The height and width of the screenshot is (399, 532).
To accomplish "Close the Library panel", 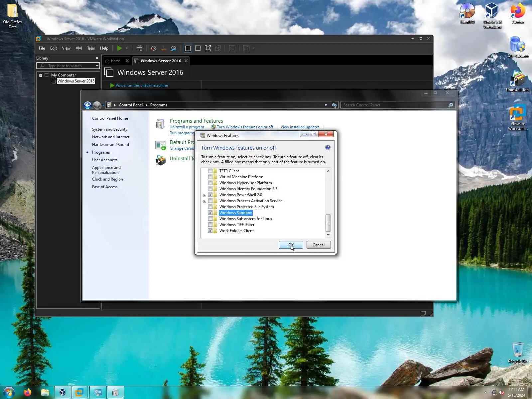I will (x=97, y=58).
